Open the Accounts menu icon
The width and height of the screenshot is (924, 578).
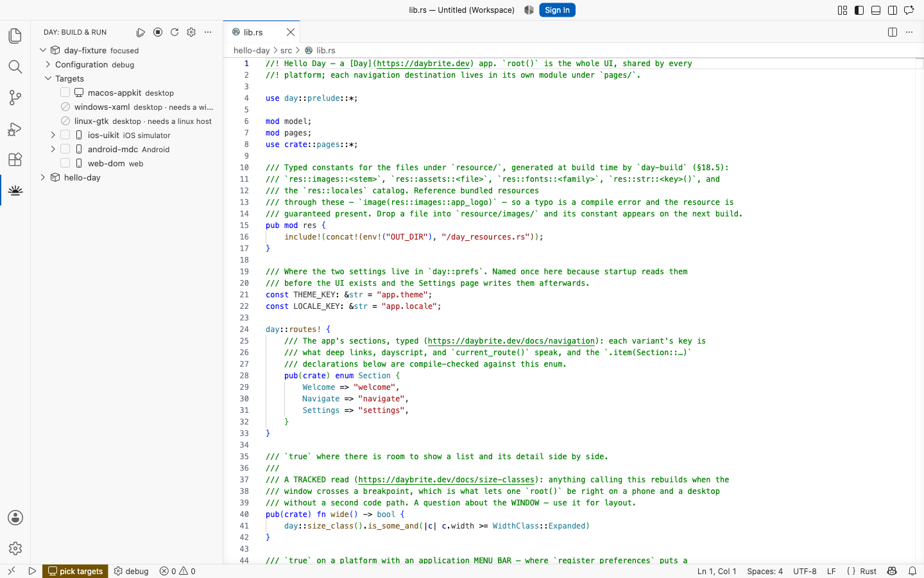coord(15,518)
